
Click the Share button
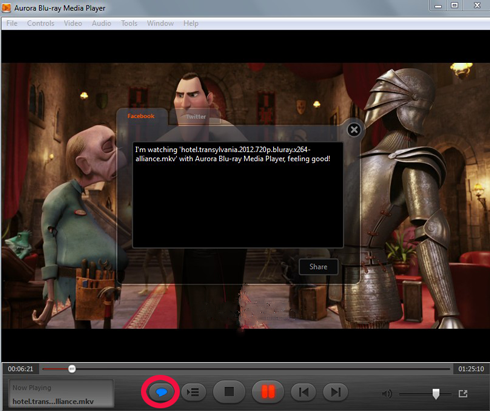click(x=318, y=267)
